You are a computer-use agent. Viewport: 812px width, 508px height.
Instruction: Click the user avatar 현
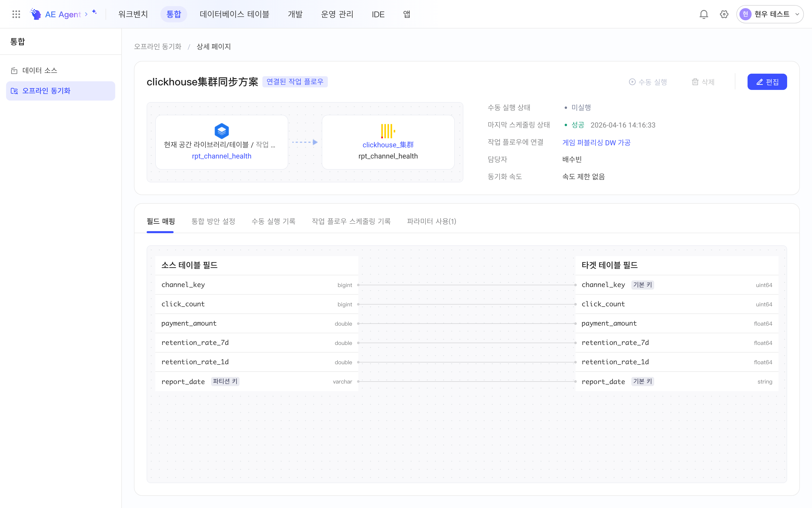[x=745, y=14]
